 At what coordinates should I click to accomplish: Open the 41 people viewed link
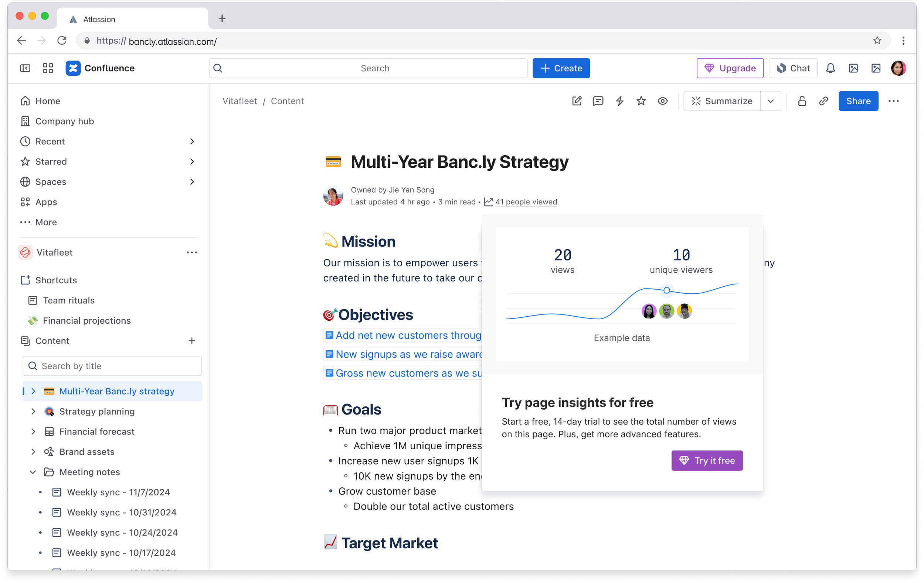pos(526,202)
